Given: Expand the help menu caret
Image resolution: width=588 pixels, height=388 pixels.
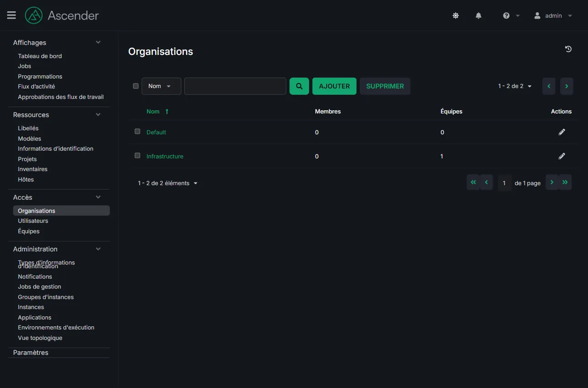Looking at the screenshot, I should tap(518, 15).
